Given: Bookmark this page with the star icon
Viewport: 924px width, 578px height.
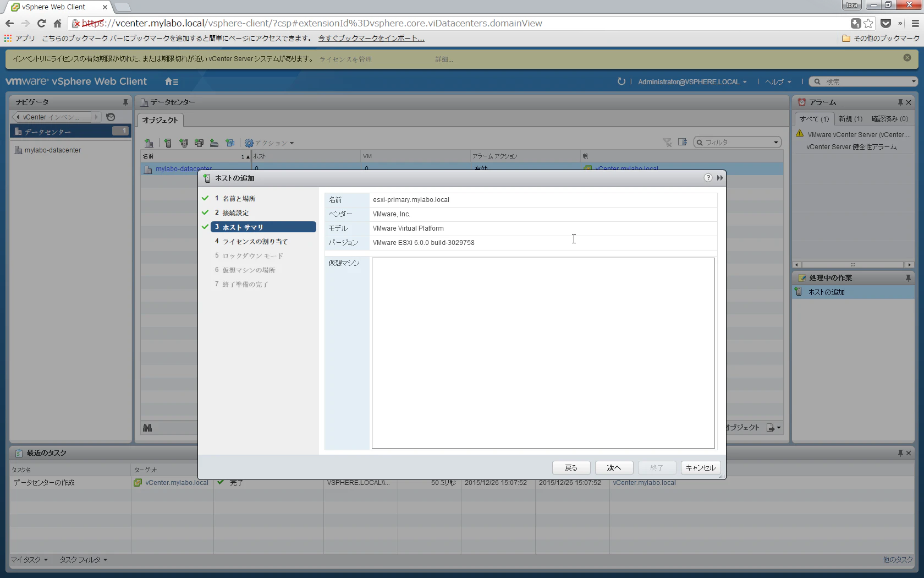Looking at the screenshot, I should 868,23.
